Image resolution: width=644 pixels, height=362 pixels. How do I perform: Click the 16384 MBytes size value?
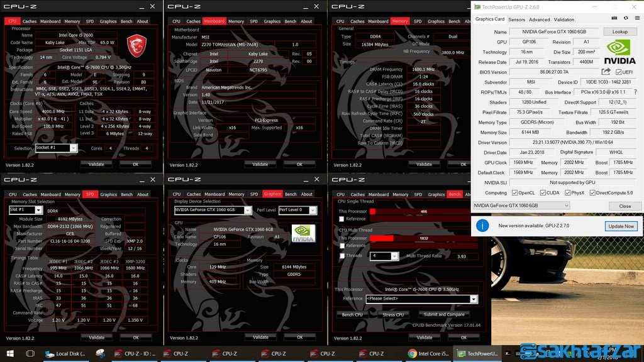click(375, 45)
